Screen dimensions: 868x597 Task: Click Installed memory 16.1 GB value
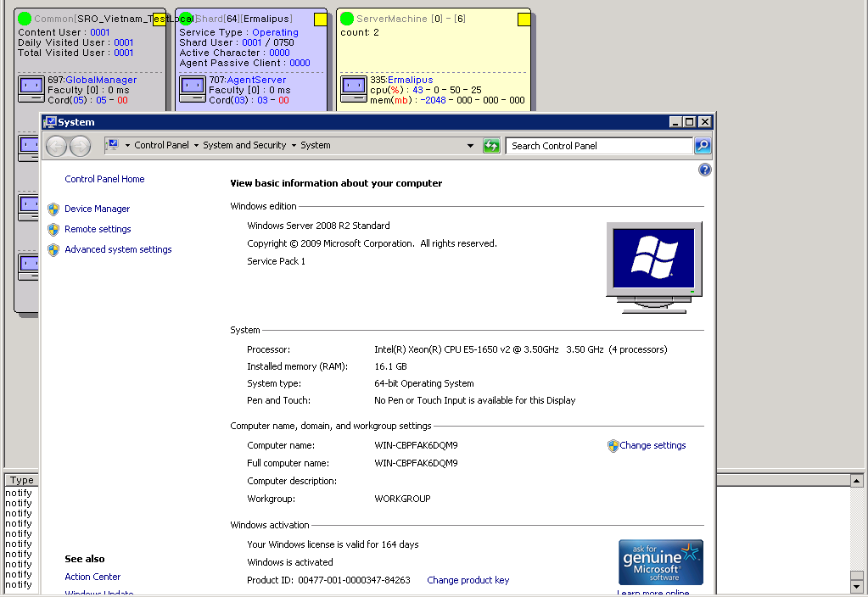[x=390, y=366]
